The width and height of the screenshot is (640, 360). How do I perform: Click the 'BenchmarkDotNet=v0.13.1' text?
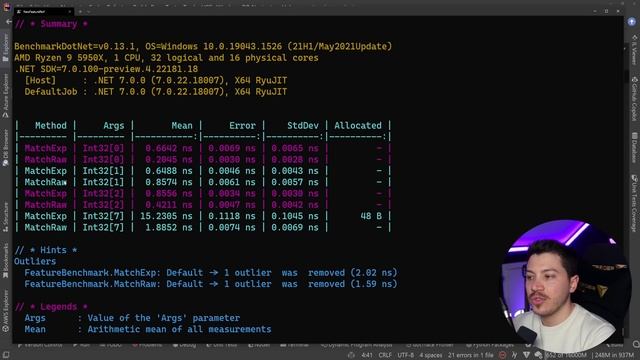(x=75, y=47)
